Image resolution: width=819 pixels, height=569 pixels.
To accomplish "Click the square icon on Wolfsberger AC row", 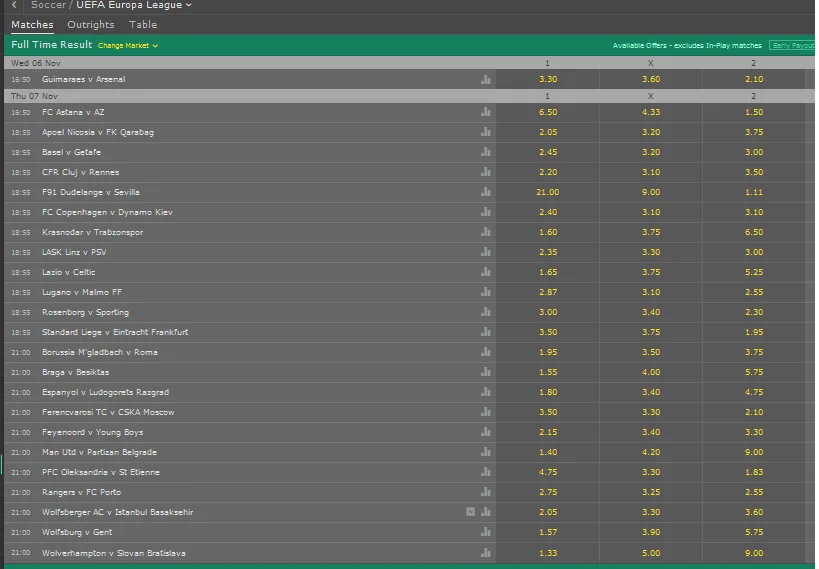I will tap(471, 512).
